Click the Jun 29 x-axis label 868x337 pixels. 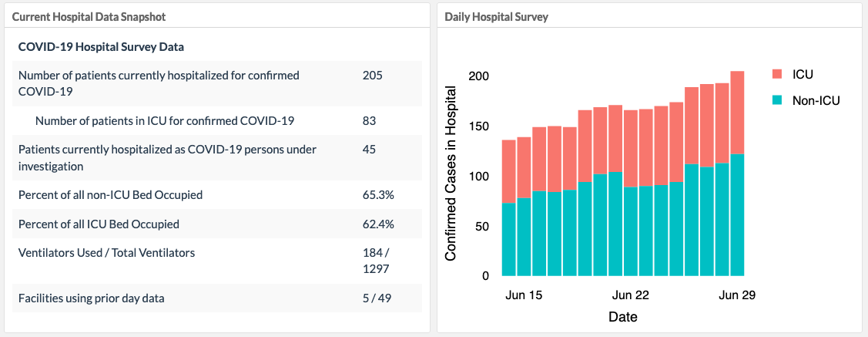click(x=736, y=295)
